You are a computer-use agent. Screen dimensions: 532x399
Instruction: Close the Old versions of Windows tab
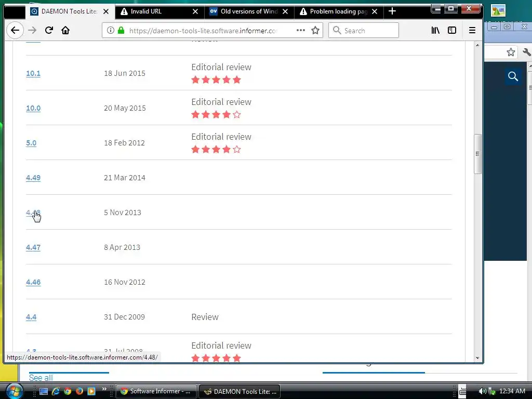[x=285, y=11]
